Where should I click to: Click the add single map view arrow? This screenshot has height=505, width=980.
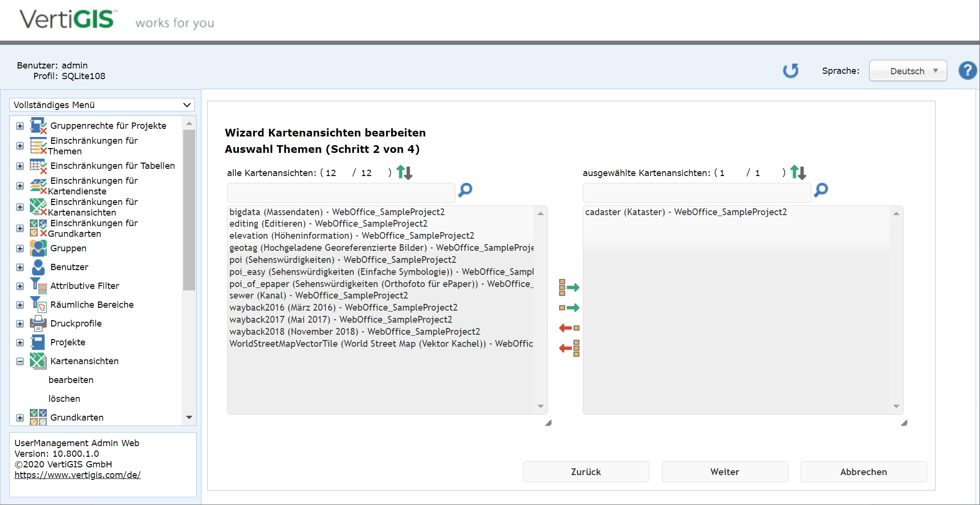tap(569, 308)
